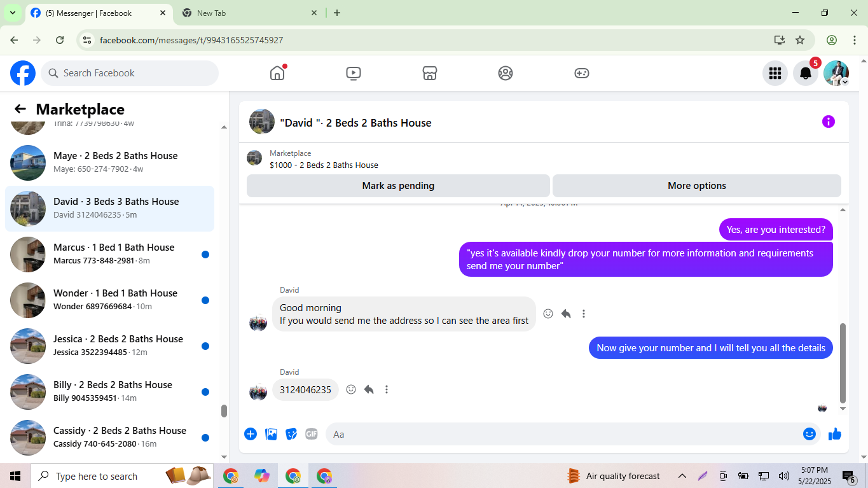Viewport: 868px width, 488px height.
Task: Click the More options button
Action: tap(697, 186)
